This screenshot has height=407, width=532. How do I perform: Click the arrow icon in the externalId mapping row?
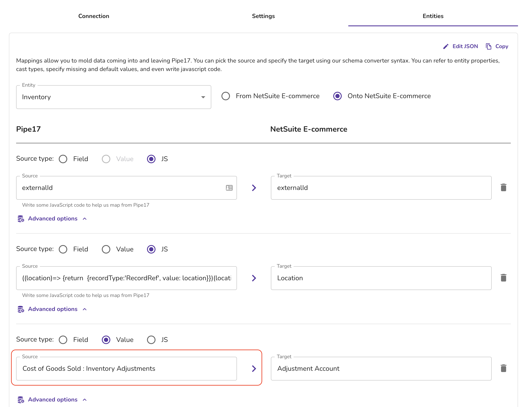(x=254, y=188)
